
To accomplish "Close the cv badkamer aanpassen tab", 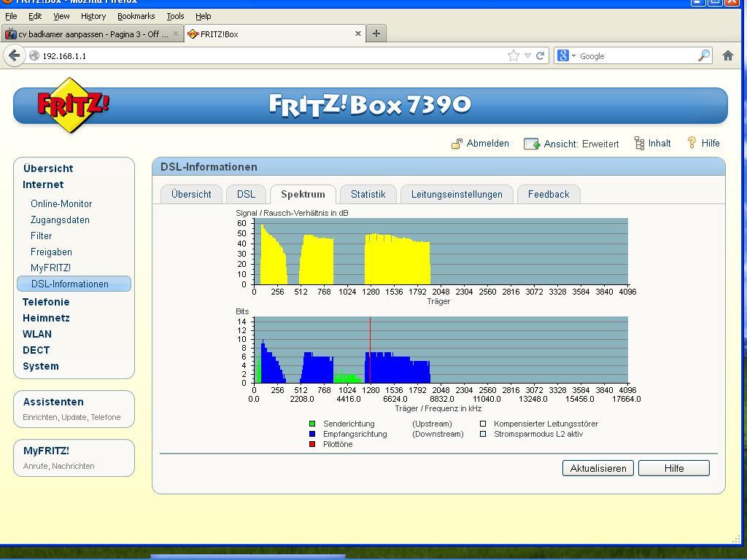I will [x=176, y=34].
